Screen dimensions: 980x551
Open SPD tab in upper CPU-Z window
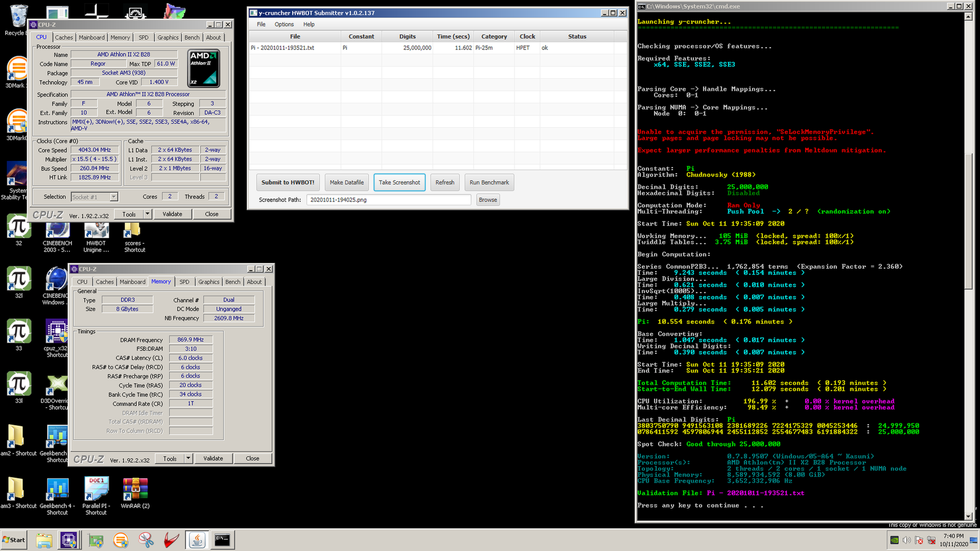point(144,37)
